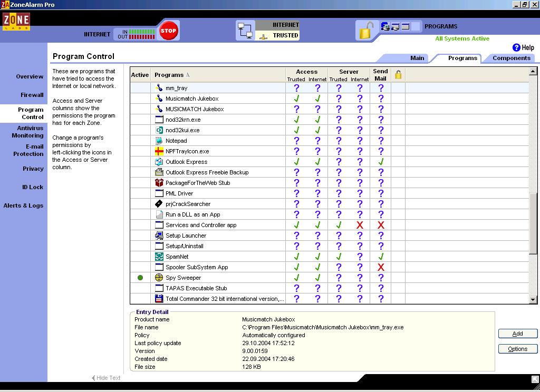Toggle Spooler SubSystem App Send Mail X

point(381,267)
